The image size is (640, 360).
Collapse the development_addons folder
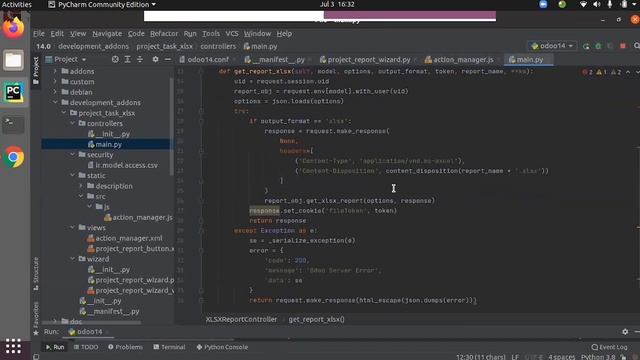pyautogui.click(x=55, y=102)
